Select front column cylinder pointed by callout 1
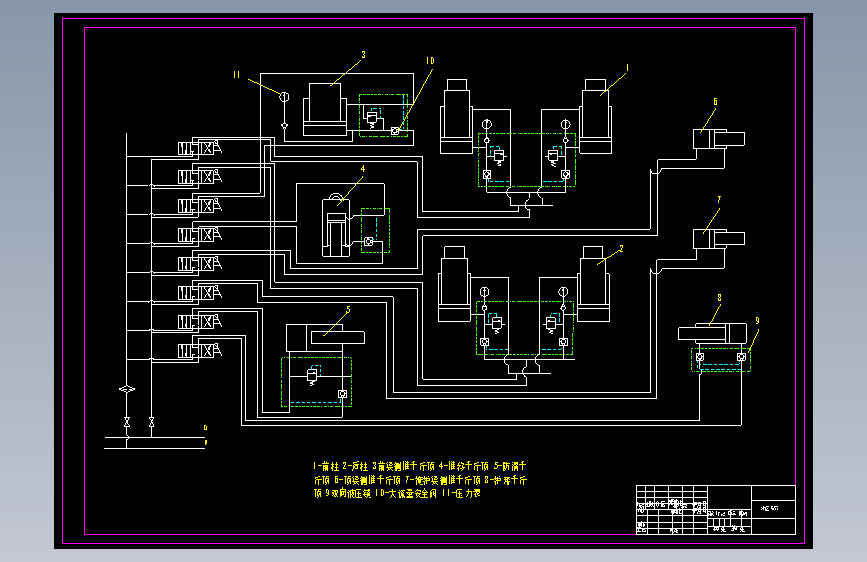The image size is (867, 562). (596, 117)
